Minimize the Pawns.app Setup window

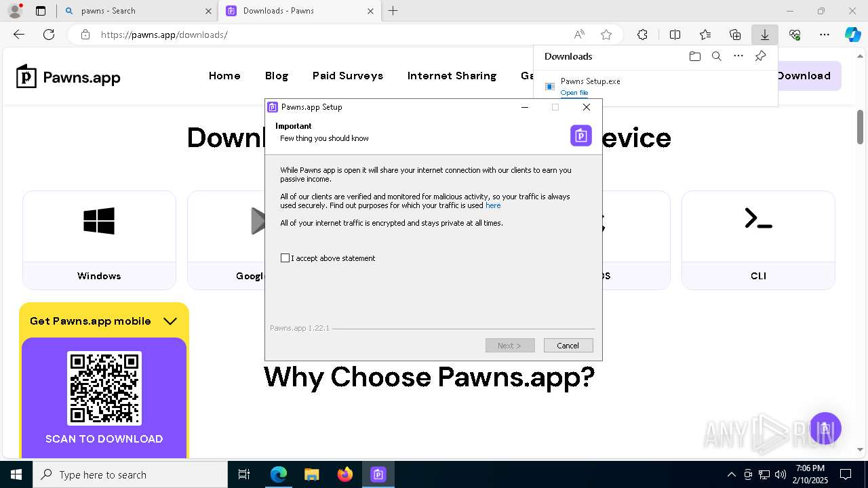(524, 107)
